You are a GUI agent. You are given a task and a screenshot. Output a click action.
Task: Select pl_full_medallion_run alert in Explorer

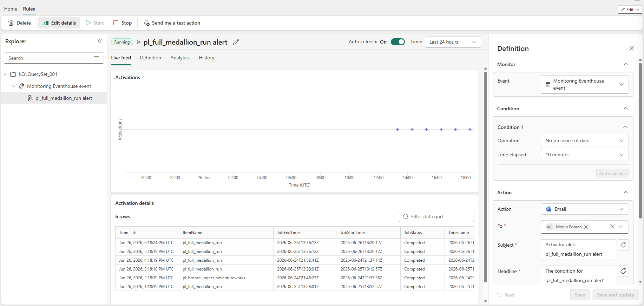click(54, 98)
